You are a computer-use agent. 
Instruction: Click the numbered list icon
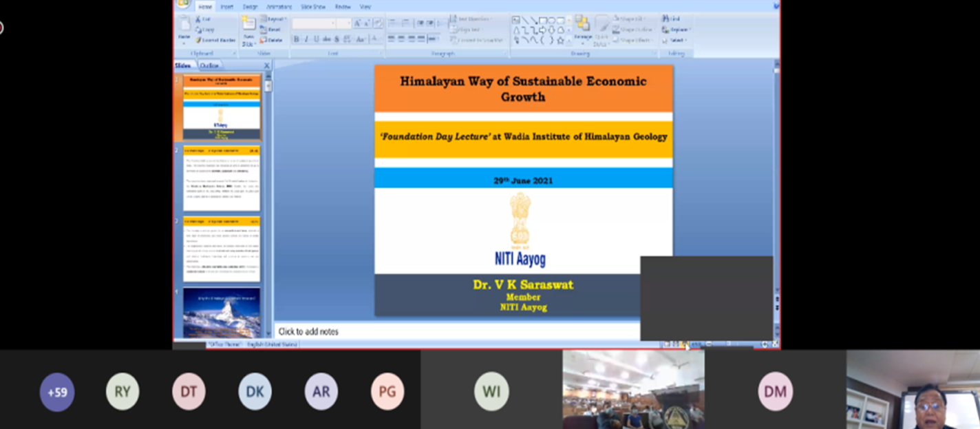[x=407, y=23]
